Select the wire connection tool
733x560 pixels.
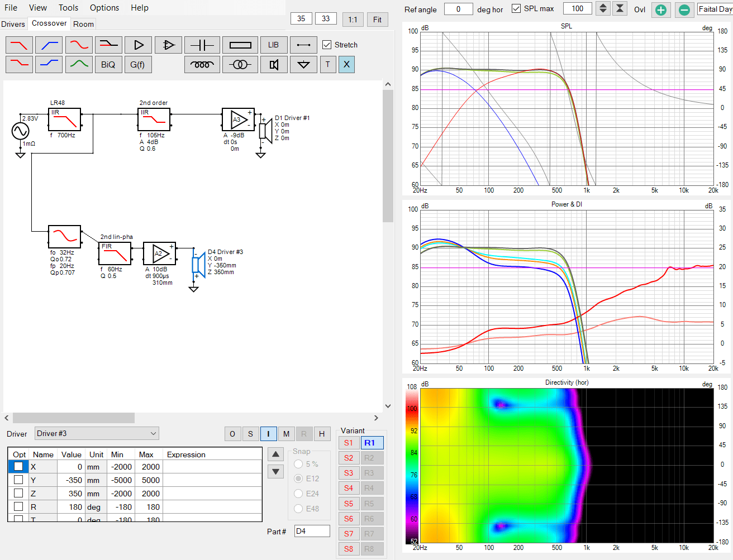coord(303,45)
